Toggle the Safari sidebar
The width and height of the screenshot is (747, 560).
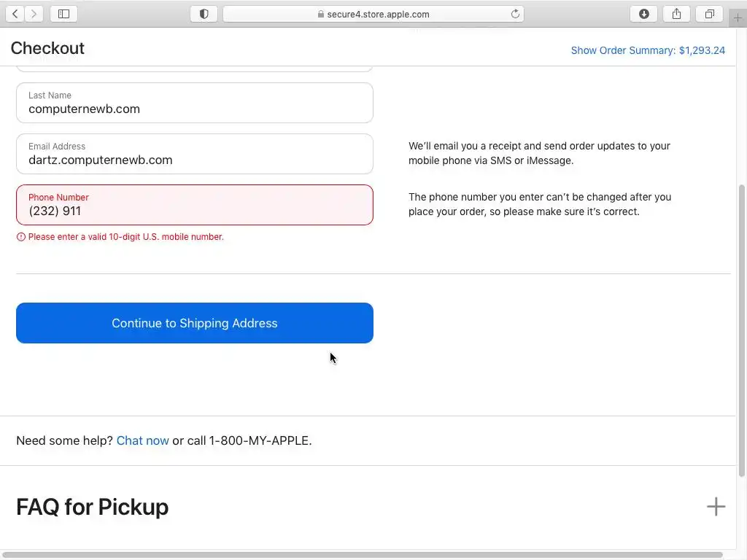pyautogui.click(x=64, y=14)
